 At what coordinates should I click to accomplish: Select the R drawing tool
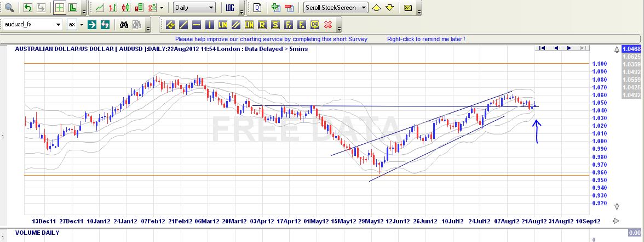[x=262, y=25]
